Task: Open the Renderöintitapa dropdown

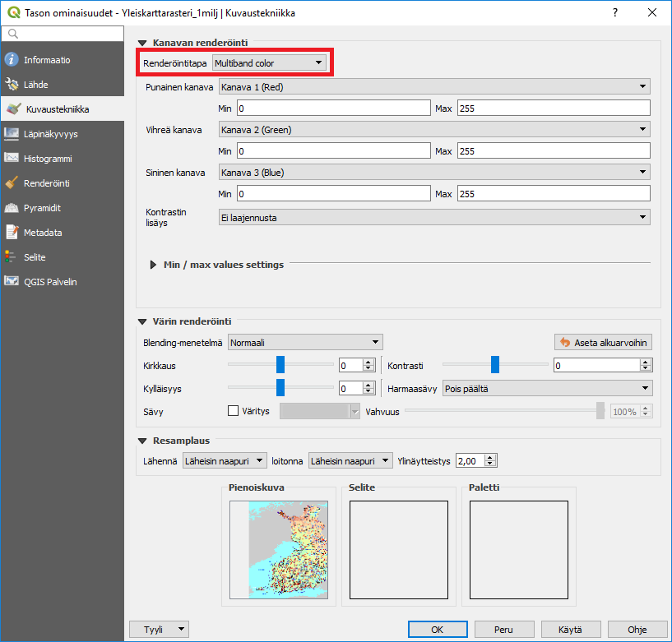Action: (269, 63)
